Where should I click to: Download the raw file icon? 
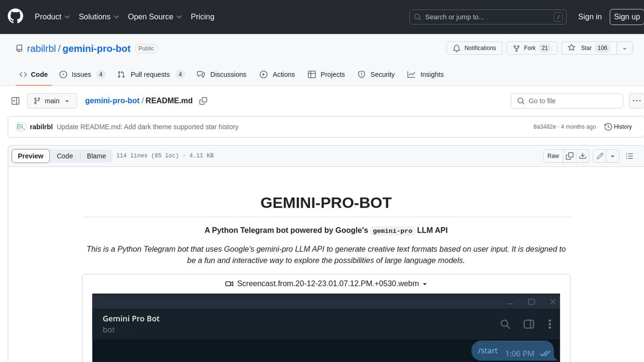[583, 156]
